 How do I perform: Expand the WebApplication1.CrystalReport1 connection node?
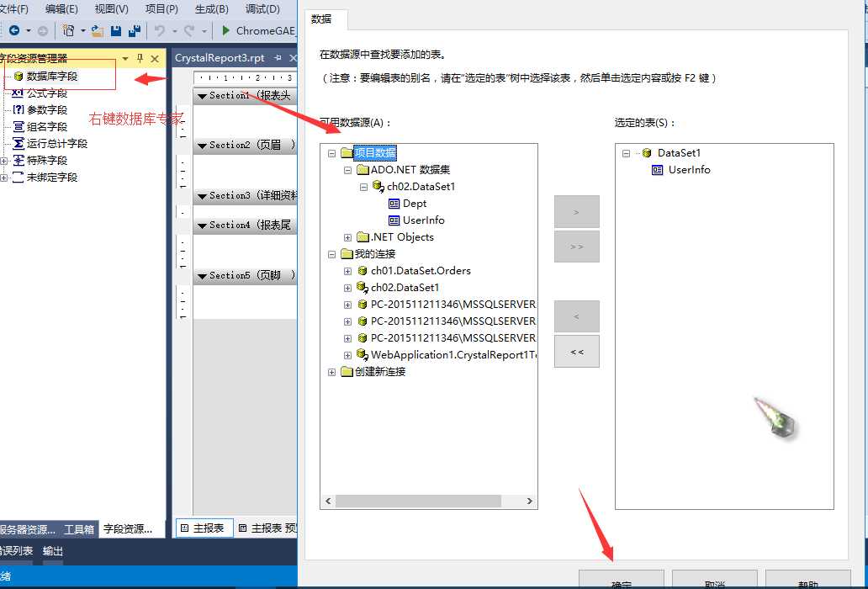(x=347, y=355)
